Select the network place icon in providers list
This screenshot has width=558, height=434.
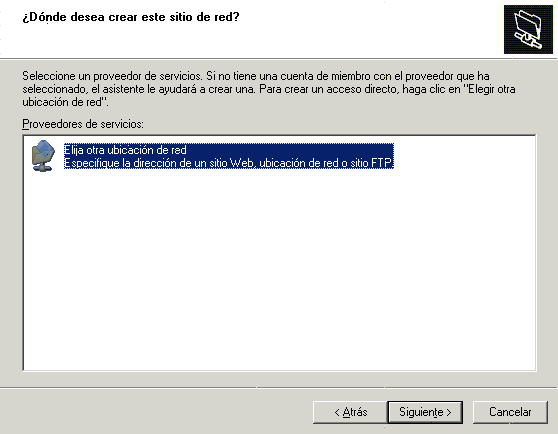point(43,156)
